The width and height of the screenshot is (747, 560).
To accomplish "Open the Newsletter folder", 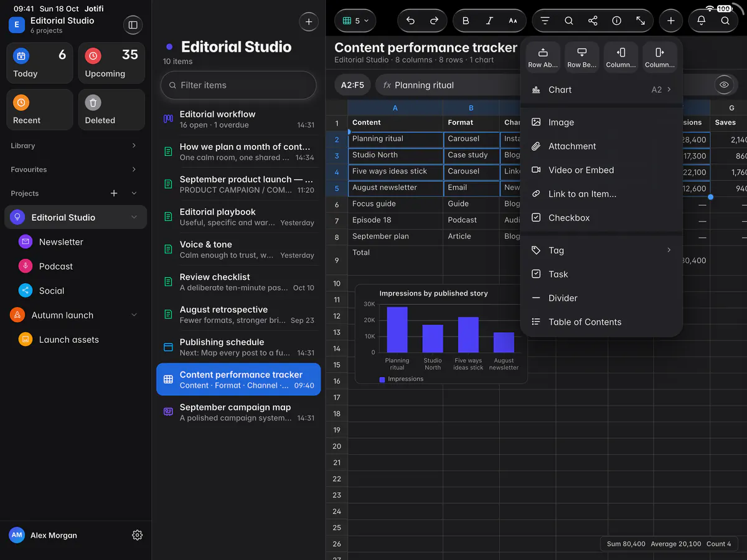I will pos(76,242).
